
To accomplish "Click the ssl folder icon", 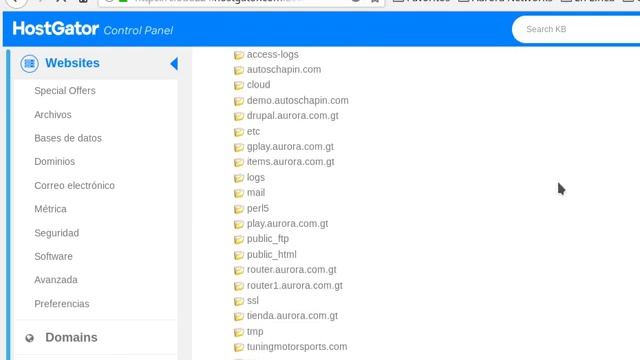I will [239, 301].
